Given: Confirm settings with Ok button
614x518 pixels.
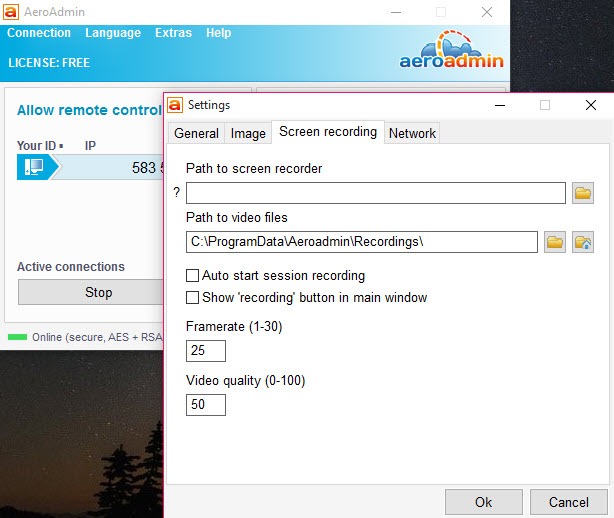Looking at the screenshot, I should coord(484,502).
